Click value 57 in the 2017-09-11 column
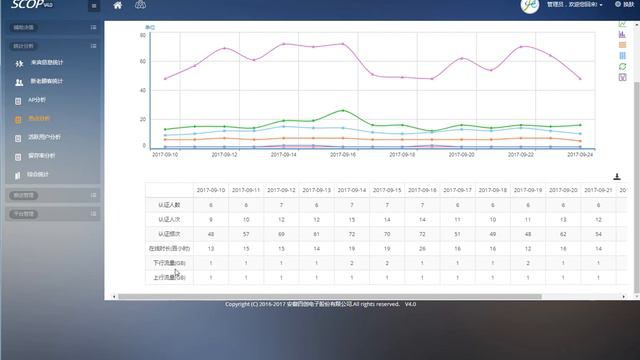Image resolution: width=640 pixels, height=360 pixels. (246, 234)
